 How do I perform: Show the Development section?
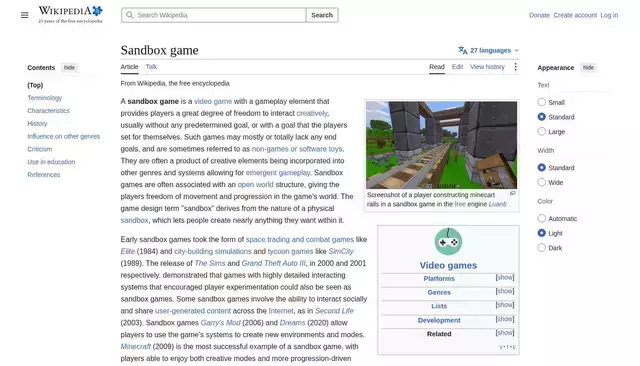tap(505, 319)
